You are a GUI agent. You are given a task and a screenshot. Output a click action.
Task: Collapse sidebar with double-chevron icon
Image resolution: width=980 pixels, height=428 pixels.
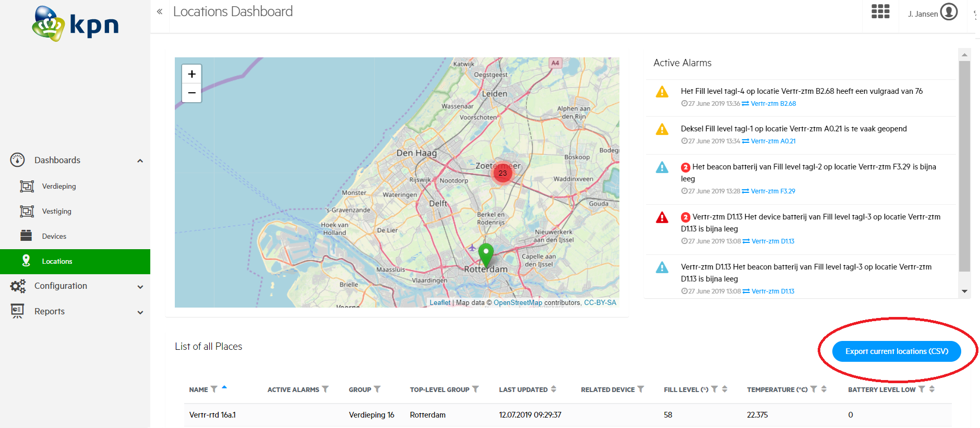click(x=160, y=11)
